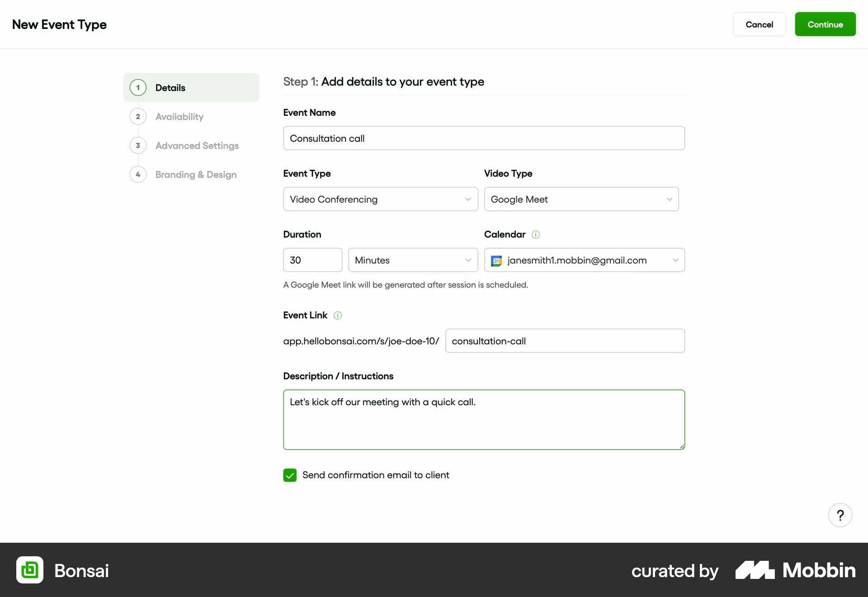Viewport: 868px width, 597px height.
Task: Click the Google Calendar icon in calendar selector
Action: (496, 261)
